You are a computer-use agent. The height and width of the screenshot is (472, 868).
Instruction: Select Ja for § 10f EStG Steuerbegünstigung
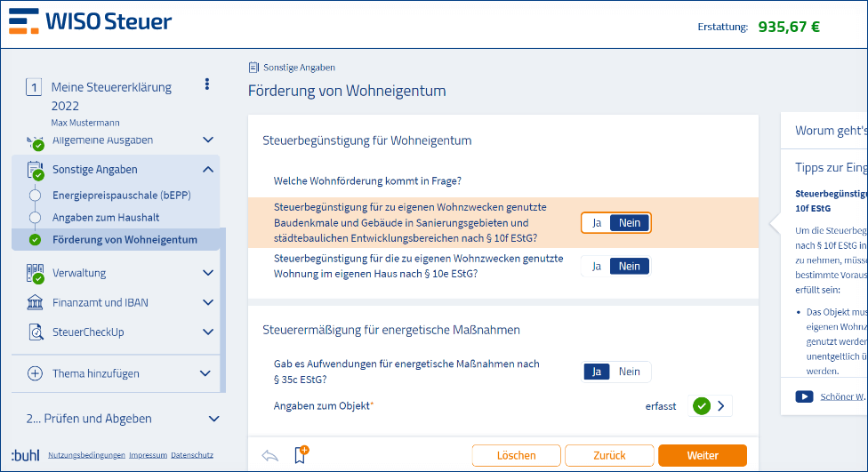(x=597, y=223)
